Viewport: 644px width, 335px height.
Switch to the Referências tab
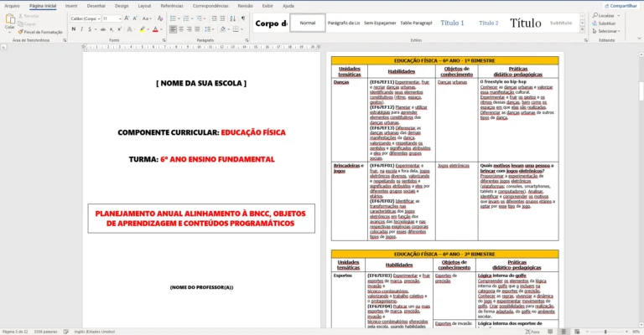172,6
